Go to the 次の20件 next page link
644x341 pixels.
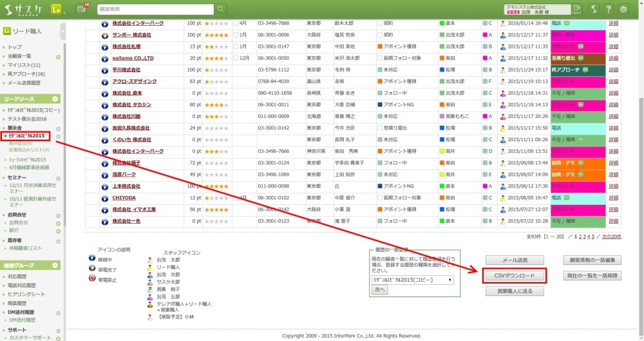click(x=611, y=237)
